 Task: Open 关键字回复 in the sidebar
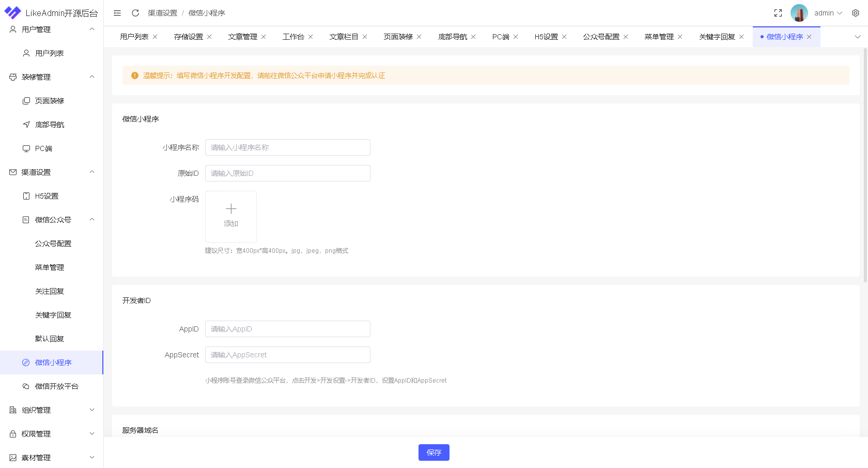click(x=52, y=315)
